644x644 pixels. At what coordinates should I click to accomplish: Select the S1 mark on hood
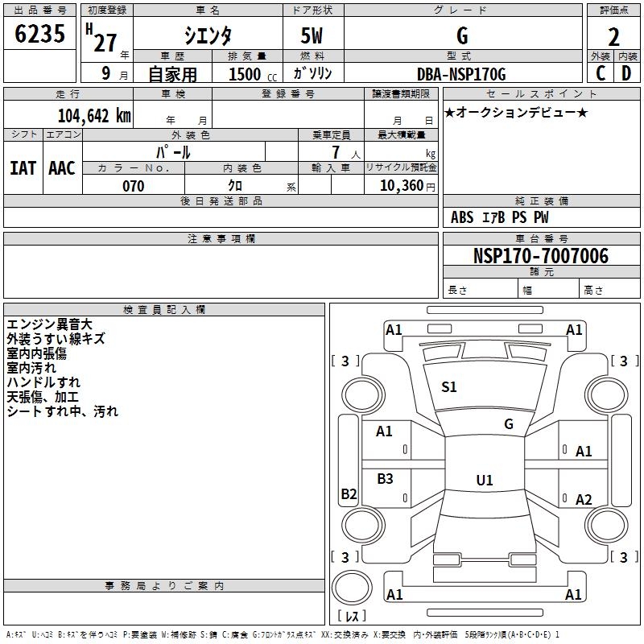[x=449, y=387]
